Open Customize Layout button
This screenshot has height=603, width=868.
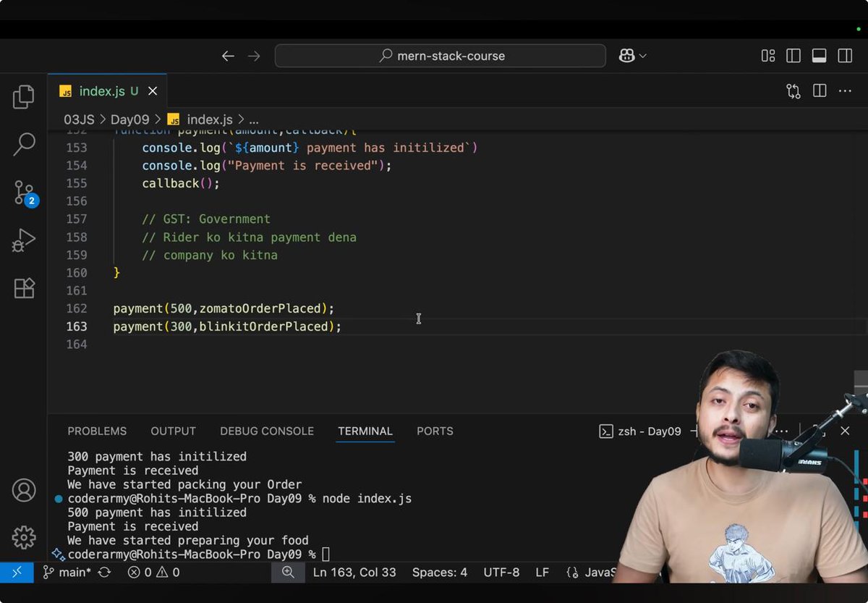(768, 56)
